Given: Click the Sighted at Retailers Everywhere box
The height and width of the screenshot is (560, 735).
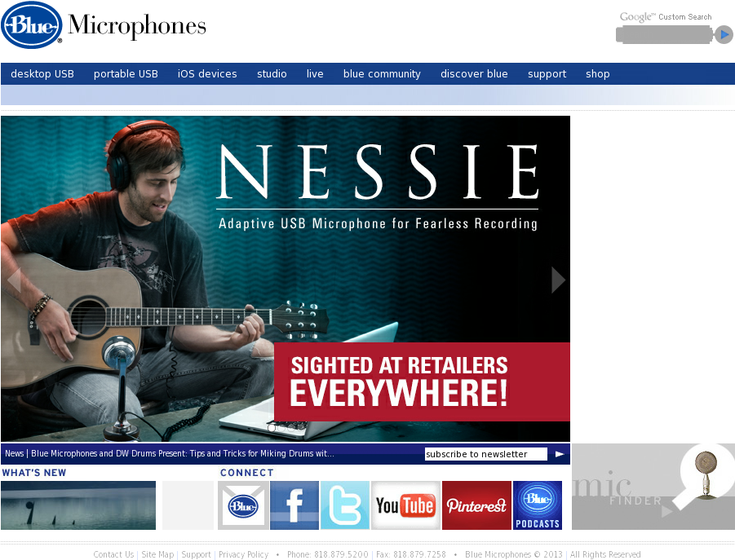Looking at the screenshot, I should point(422,381).
